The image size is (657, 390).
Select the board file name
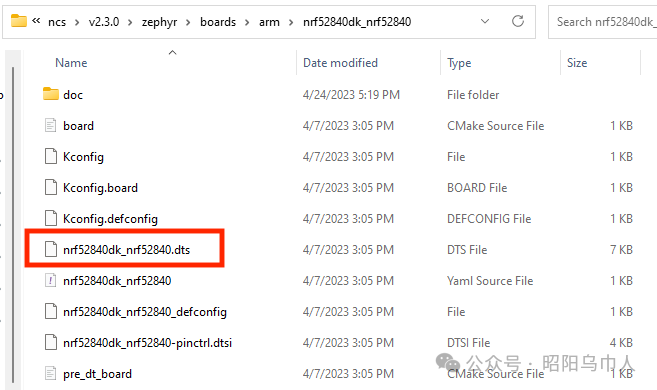click(x=78, y=126)
